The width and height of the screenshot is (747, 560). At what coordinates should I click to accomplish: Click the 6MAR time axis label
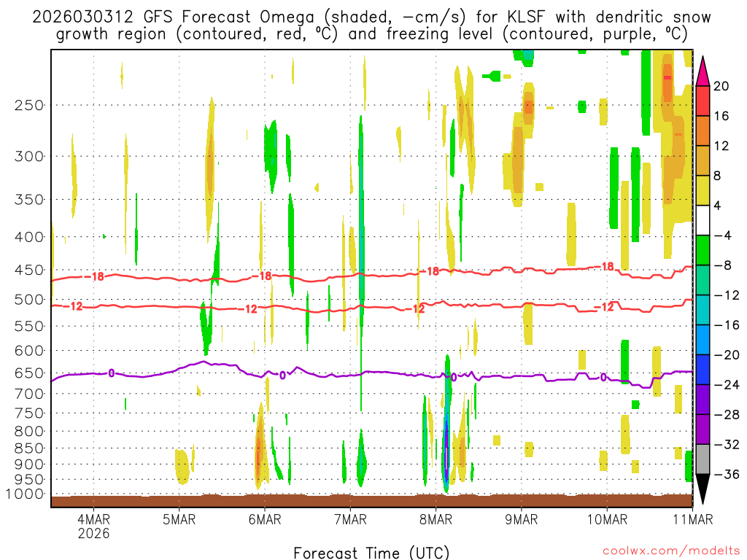[265, 519]
